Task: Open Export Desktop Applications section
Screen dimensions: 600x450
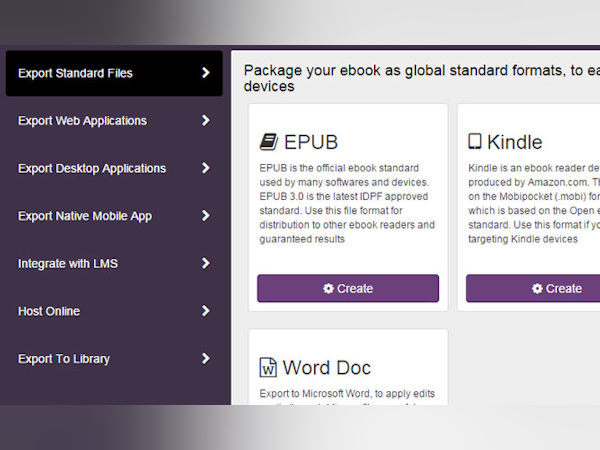Action: [114, 168]
